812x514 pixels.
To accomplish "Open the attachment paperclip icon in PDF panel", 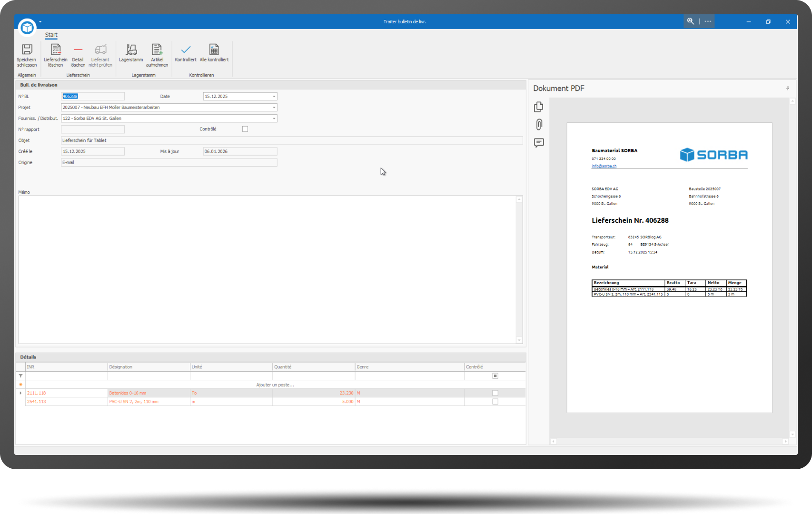I will tap(539, 125).
